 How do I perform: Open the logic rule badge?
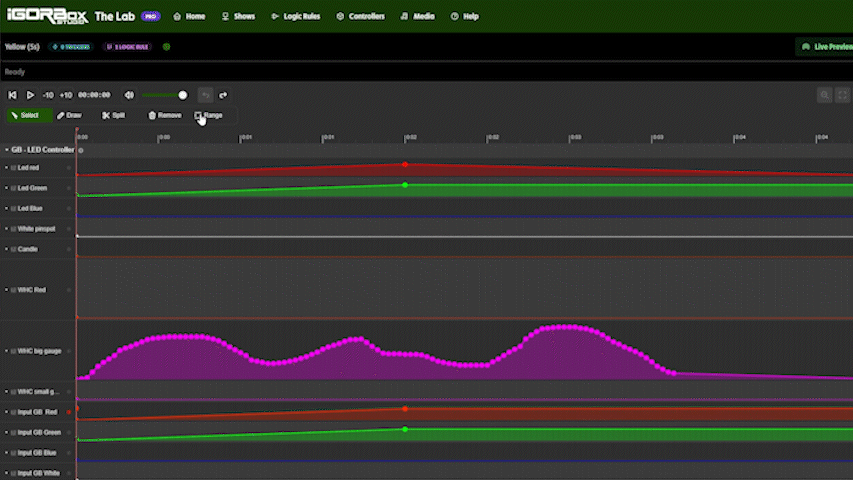[127, 47]
